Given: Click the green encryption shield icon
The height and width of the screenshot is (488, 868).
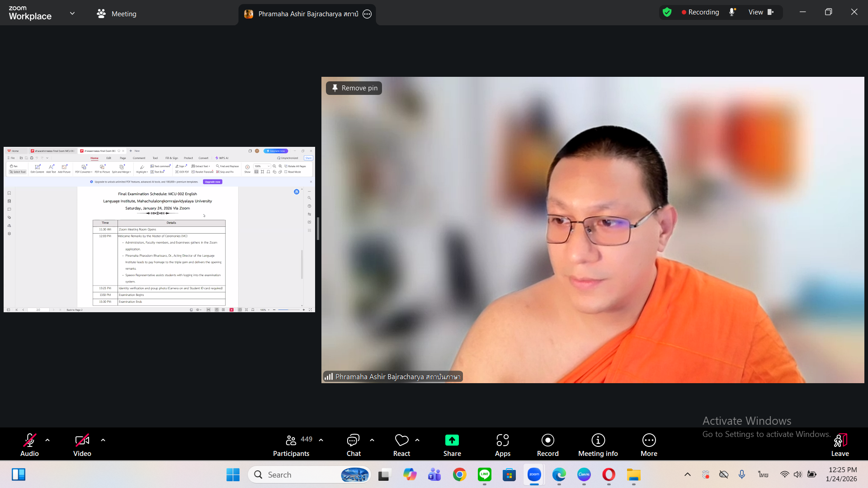Looking at the screenshot, I should click(x=667, y=12).
